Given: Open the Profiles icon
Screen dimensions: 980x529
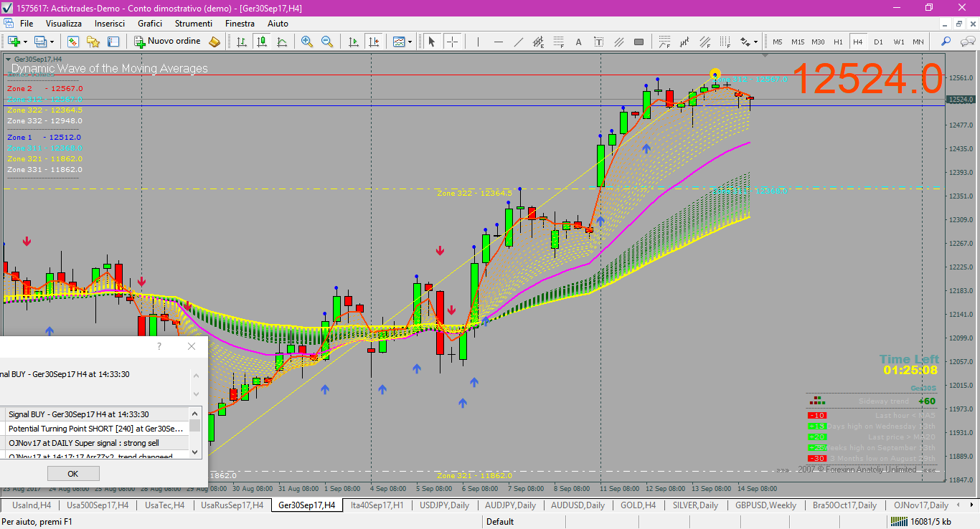Looking at the screenshot, I should pyautogui.click(x=40, y=42).
